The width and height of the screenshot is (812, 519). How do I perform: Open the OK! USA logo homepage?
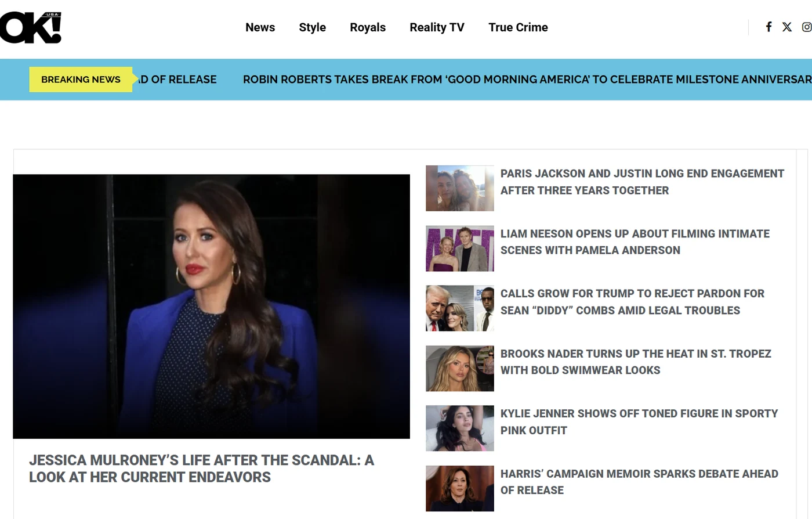point(30,27)
